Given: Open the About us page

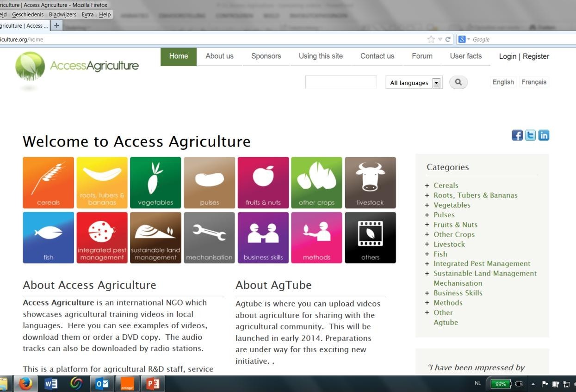Looking at the screenshot, I should pos(219,56).
